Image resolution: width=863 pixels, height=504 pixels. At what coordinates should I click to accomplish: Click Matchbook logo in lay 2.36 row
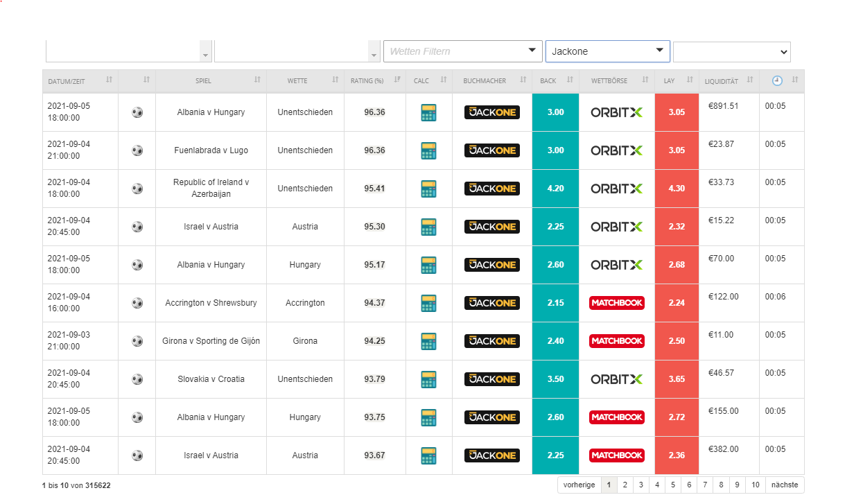coord(617,455)
